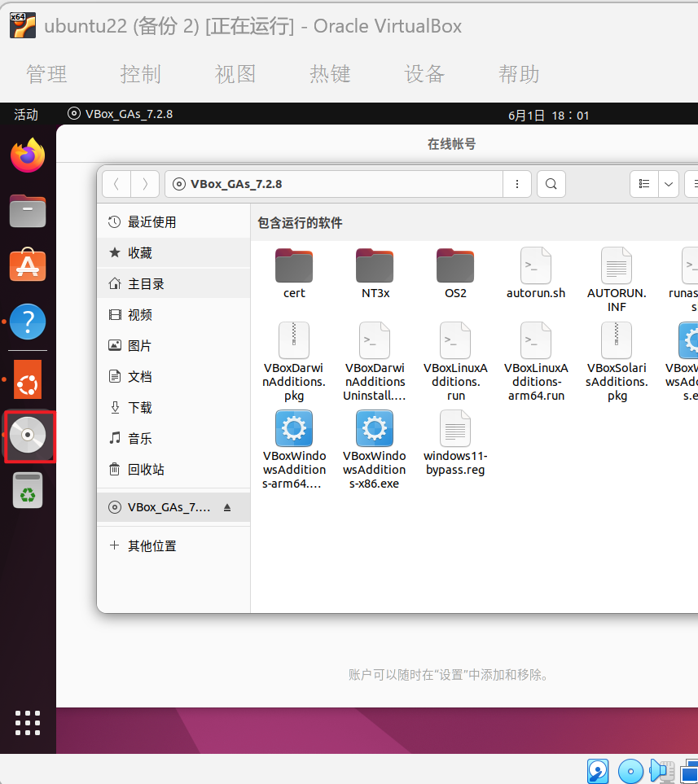Select VBoxLinuxAdditions.run file
The image size is (698, 784).
[x=455, y=362]
